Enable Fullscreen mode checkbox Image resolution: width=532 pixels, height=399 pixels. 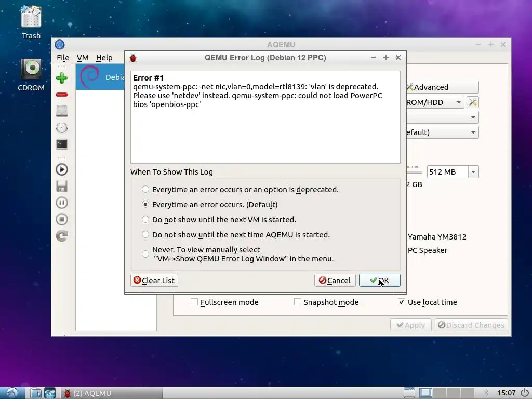click(194, 302)
